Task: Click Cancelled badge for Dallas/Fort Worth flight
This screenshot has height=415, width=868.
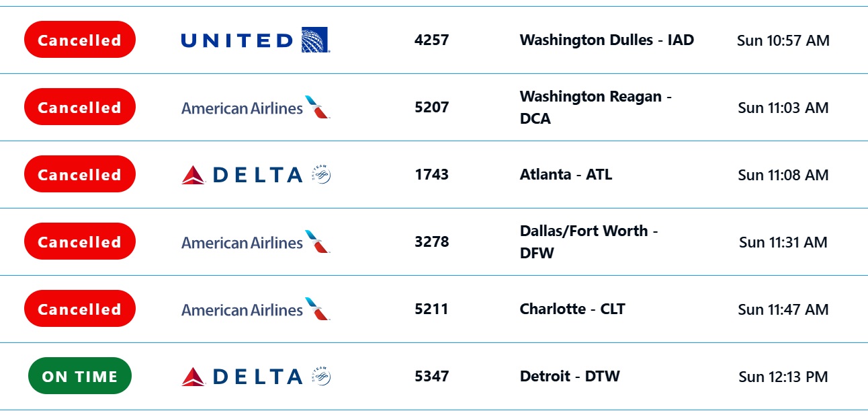Action: tap(80, 242)
